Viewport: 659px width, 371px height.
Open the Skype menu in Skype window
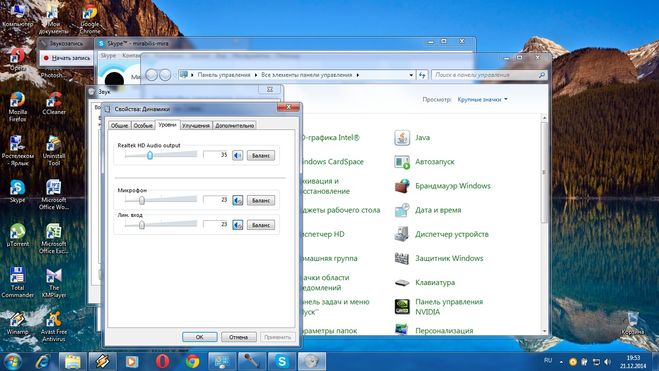[108, 55]
